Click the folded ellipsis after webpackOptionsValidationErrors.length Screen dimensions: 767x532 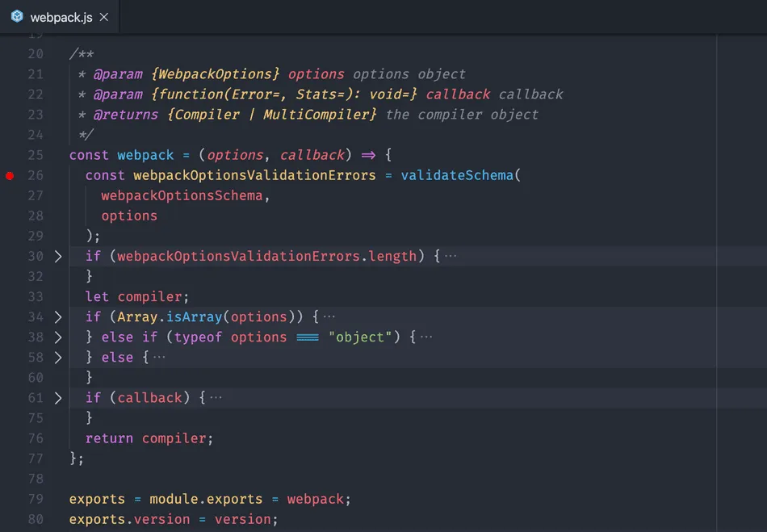pos(451,257)
